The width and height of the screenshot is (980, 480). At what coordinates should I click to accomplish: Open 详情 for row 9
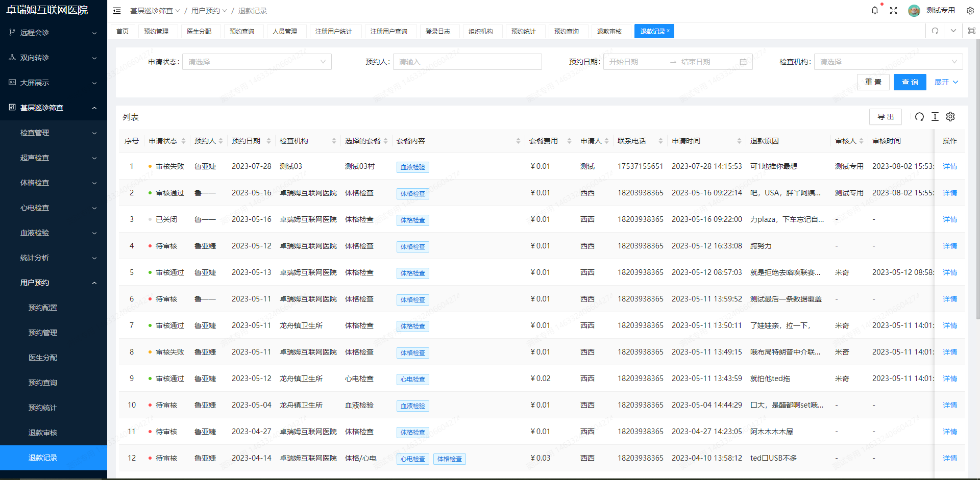click(x=950, y=378)
